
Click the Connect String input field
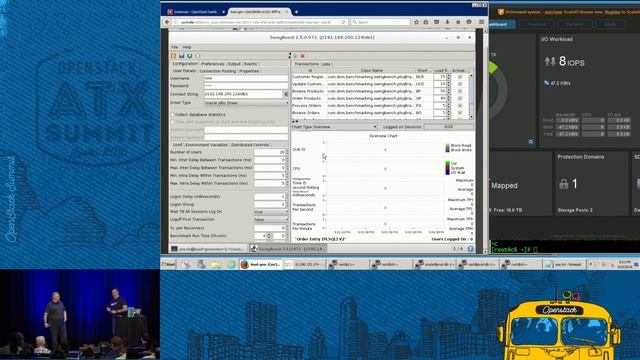244,94
